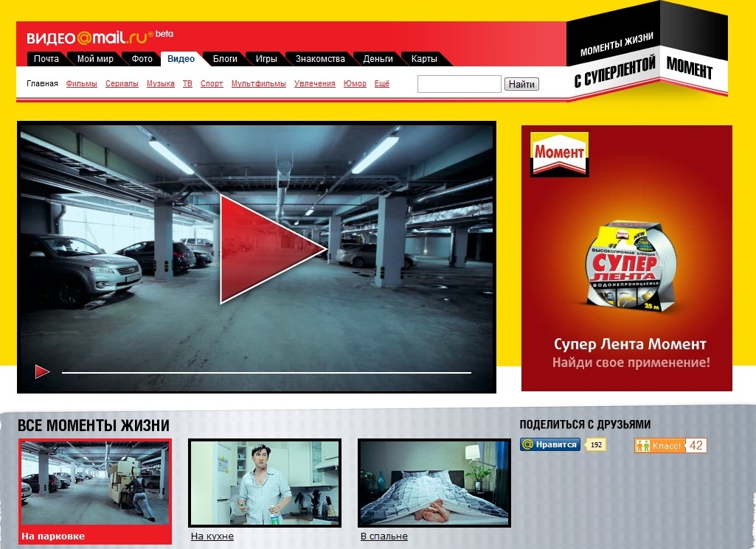The image size is (756, 549).
Task: Open the Игры tab
Action: click(x=266, y=59)
